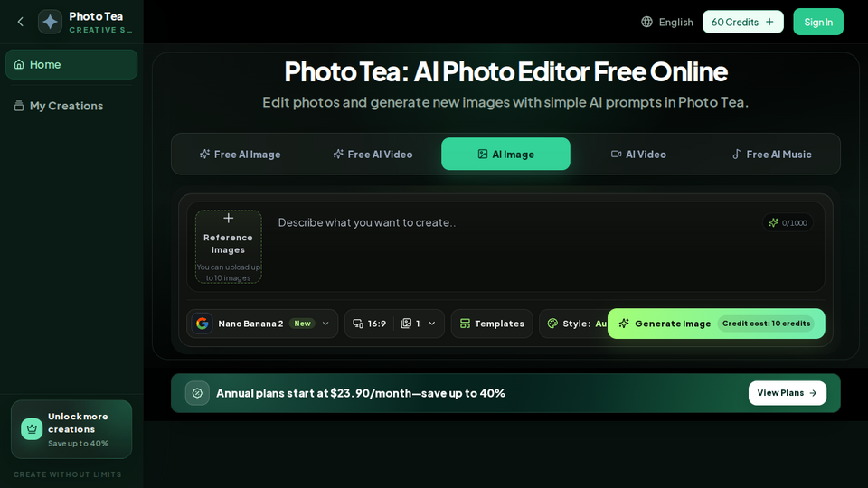
Task: Click the 60 Credits button
Action: 743,22
